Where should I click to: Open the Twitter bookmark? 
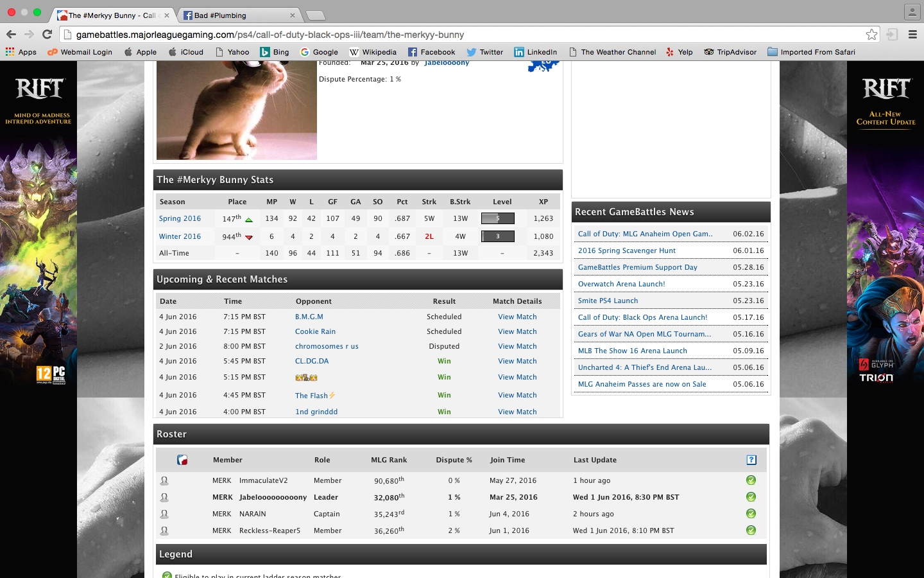485,52
